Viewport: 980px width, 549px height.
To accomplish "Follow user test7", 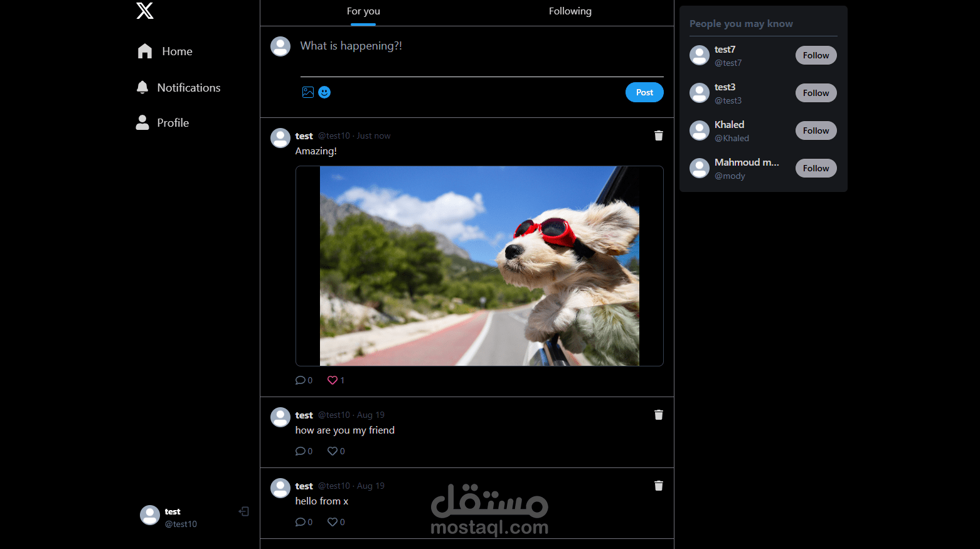I will pyautogui.click(x=816, y=55).
